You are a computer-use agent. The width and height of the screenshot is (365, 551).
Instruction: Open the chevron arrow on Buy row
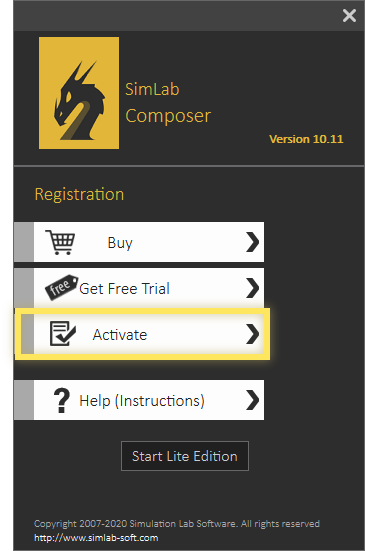(x=253, y=242)
